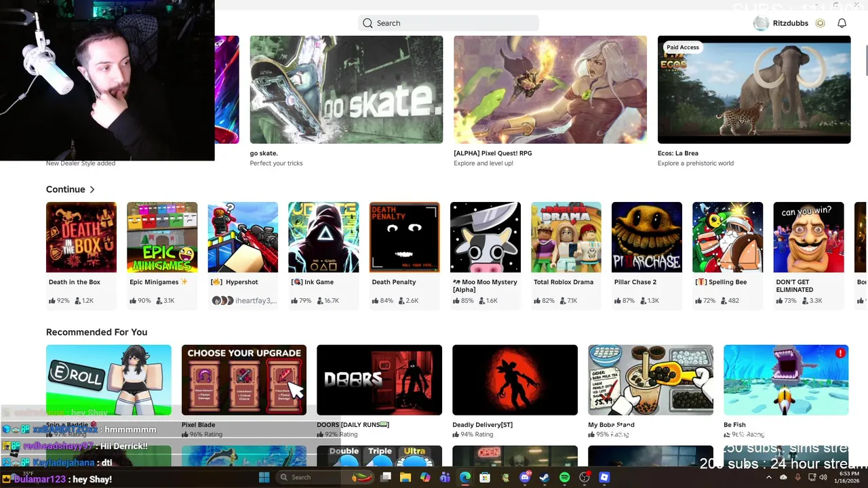Open the DON'T GET ELIMINATED thumbnail
The height and width of the screenshot is (488, 868).
pos(808,237)
